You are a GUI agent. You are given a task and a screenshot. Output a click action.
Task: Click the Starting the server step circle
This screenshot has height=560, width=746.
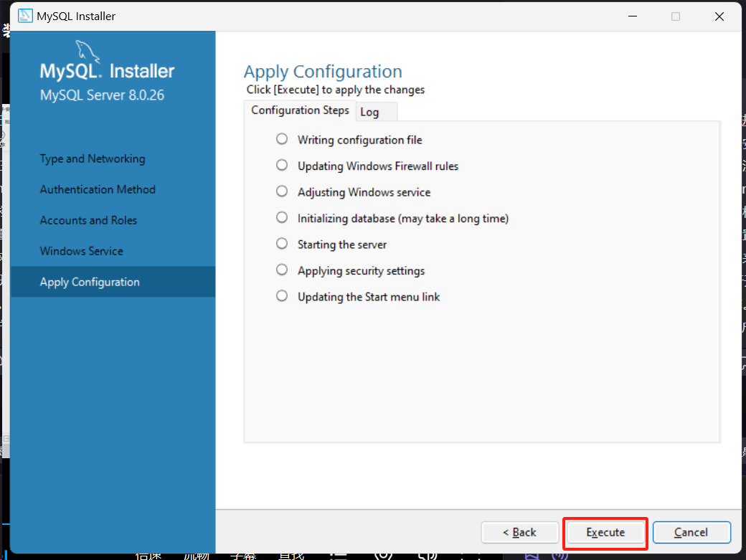(282, 243)
